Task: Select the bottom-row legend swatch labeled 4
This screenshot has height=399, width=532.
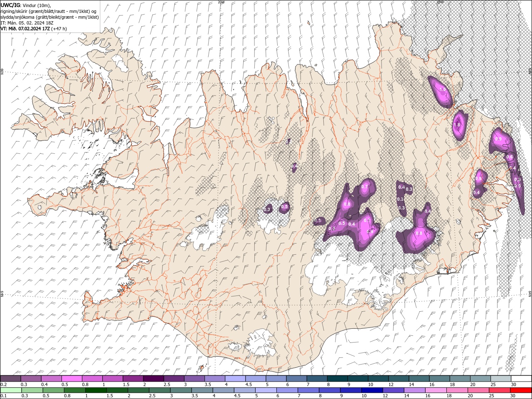Action: pos(223,390)
